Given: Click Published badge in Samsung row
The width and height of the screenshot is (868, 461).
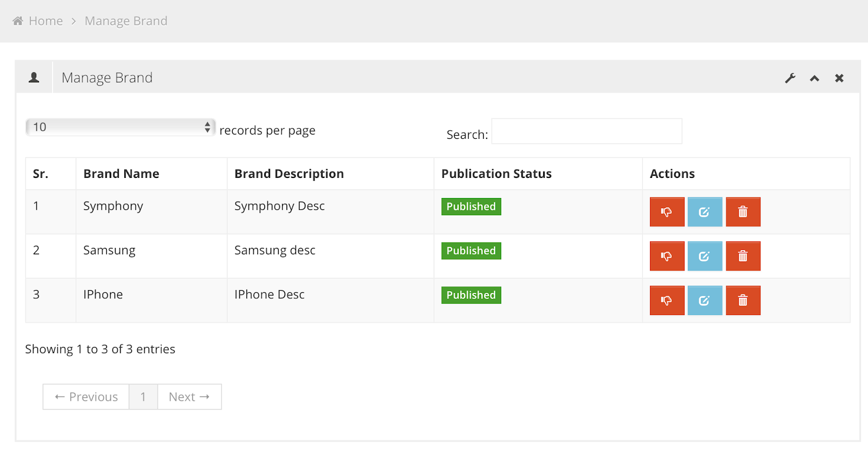Looking at the screenshot, I should pyautogui.click(x=471, y=251).
